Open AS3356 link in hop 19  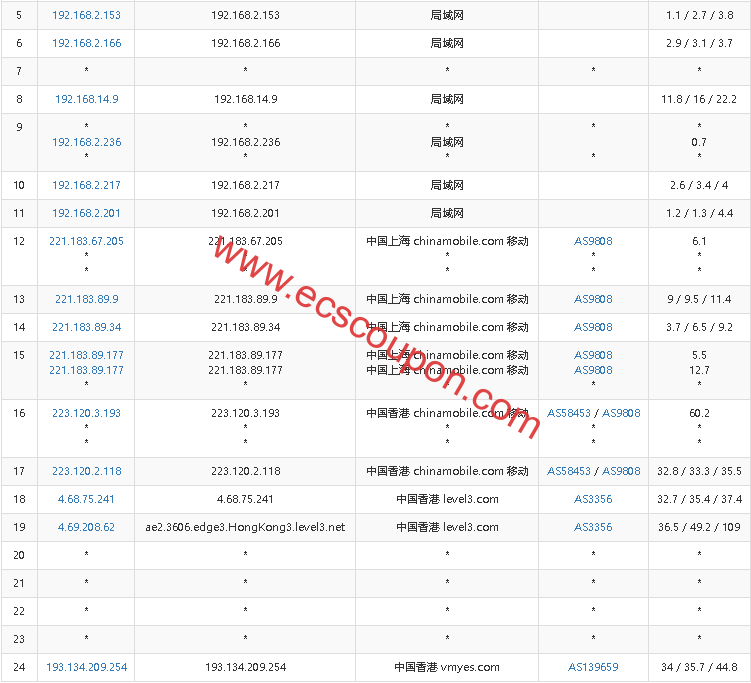pos(593,527)
